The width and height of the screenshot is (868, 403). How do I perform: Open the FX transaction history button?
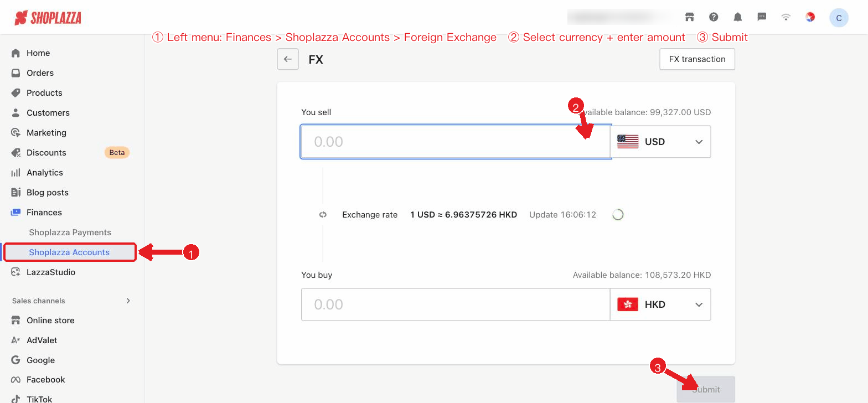(x=697, y=59)
